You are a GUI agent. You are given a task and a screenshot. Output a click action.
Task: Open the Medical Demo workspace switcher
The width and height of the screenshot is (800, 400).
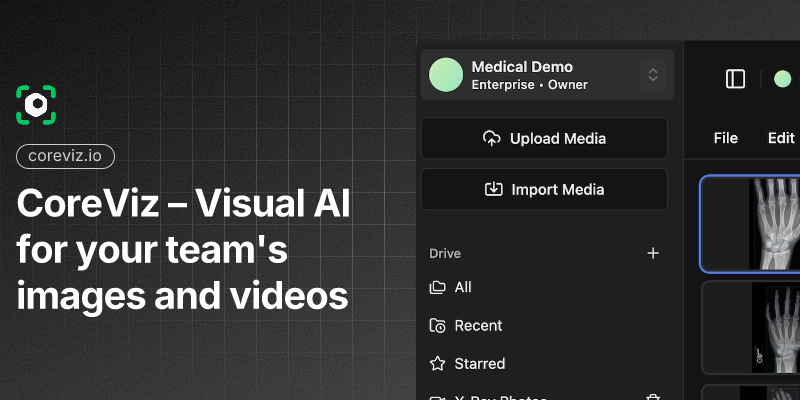[x=547, y=75]
